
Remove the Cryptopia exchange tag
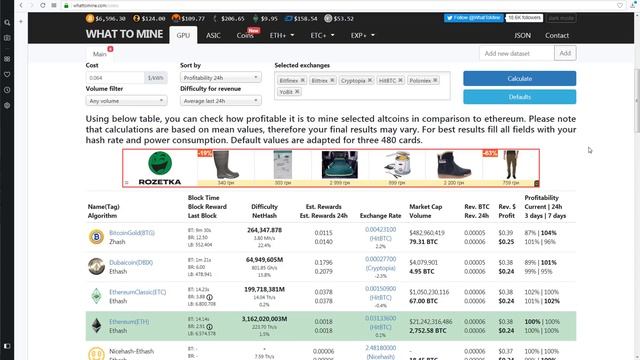tap(370, 80)
